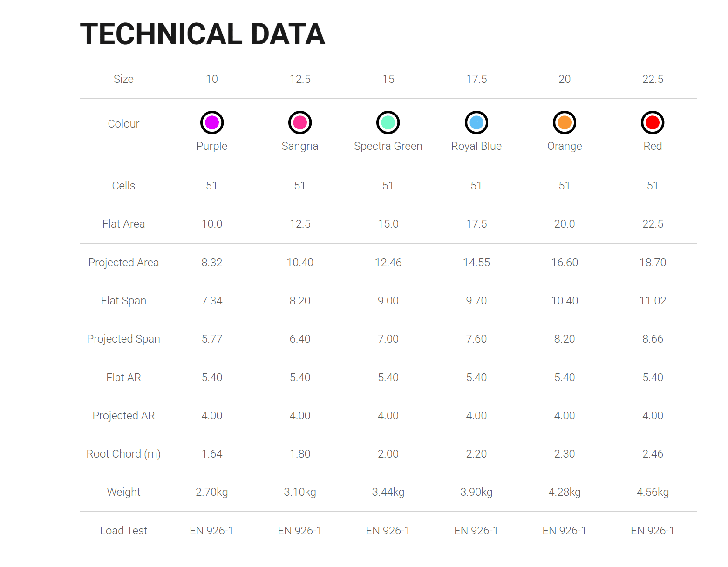Click the Purple colour name label
Screen dimensions: 728x567
click(x=212, y=146)
